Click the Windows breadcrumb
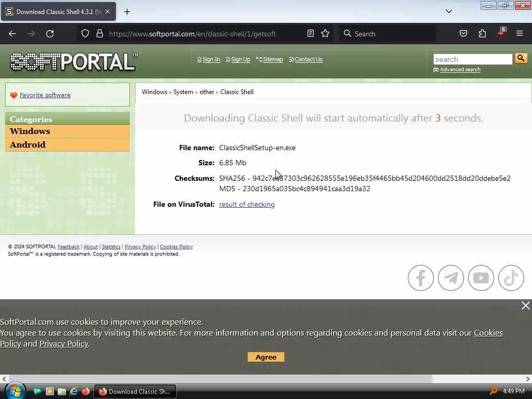 [154, 92]
